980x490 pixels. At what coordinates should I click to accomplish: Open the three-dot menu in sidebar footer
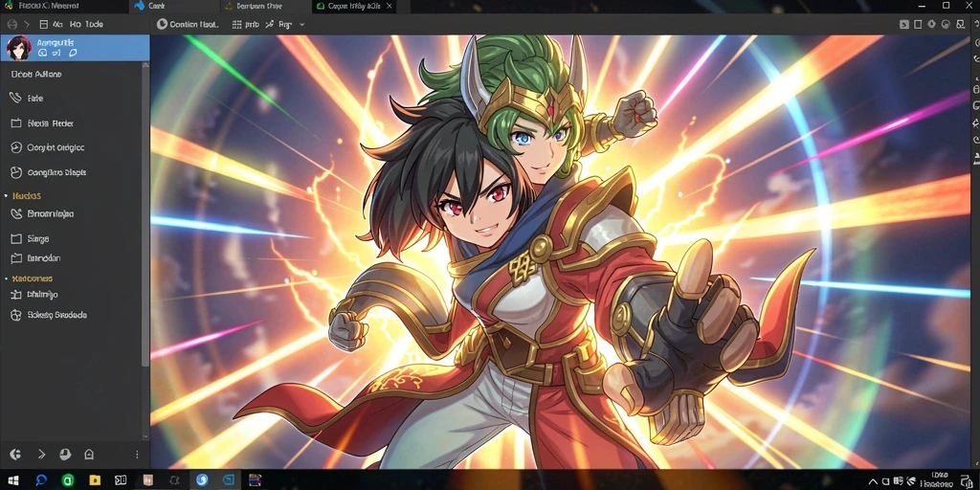pyautogui.click(x=138, y=455)
